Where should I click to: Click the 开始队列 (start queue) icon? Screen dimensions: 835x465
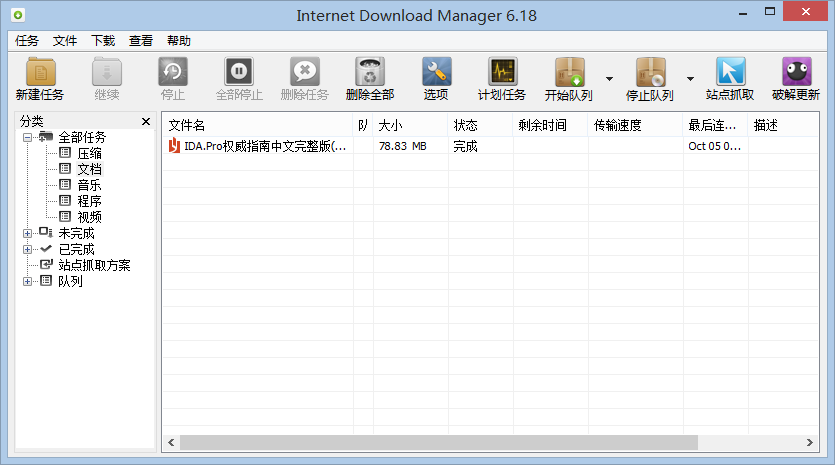[569, 72]
